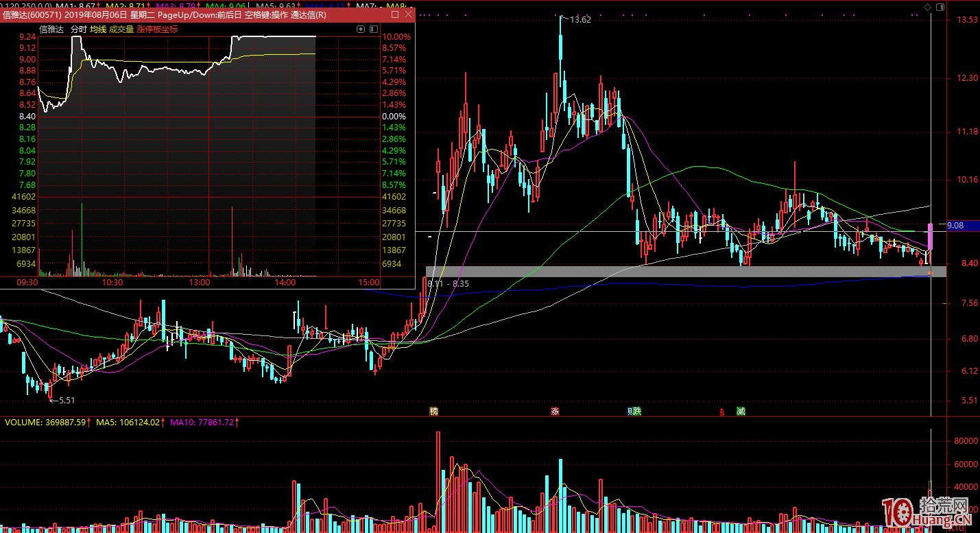Toggle the main chart's side panel icon
Screen dimensions: 980x533
pos(939,7)
